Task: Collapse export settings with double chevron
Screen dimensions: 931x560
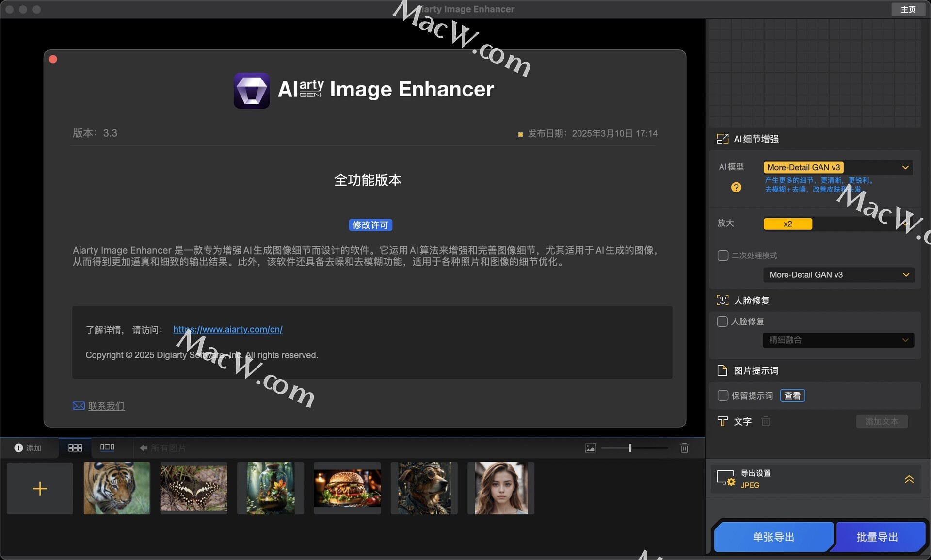Action: (x=909, y=479)
